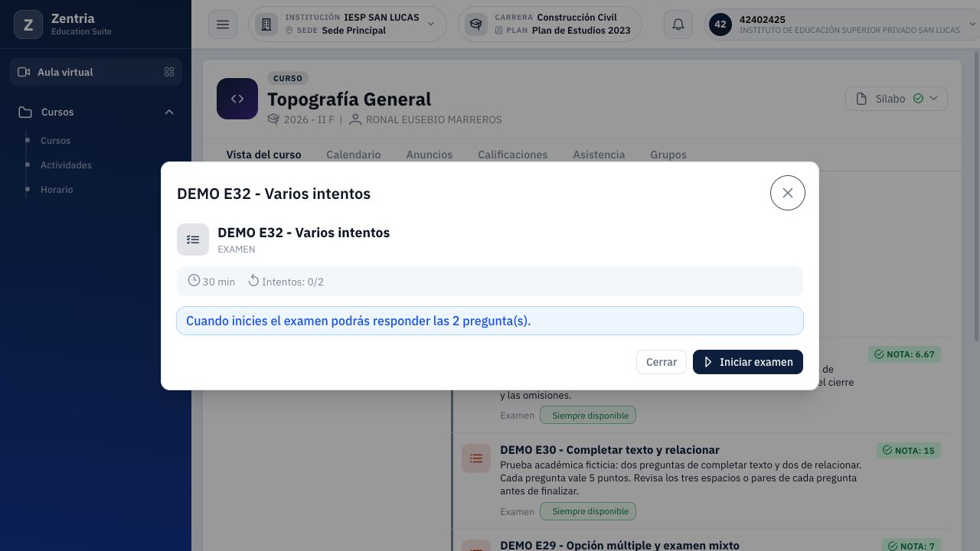
Task: Click teacher name RONAL EUSEBIO MARREROS
Action: [434, 119]
